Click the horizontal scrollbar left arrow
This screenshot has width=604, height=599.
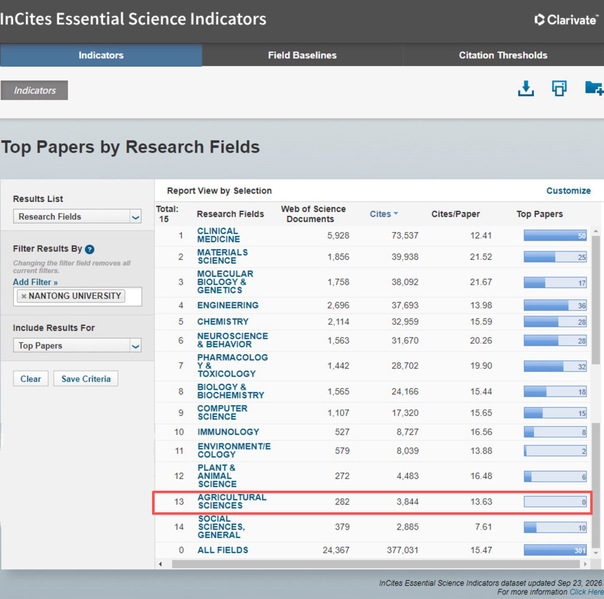pos(161,564)
